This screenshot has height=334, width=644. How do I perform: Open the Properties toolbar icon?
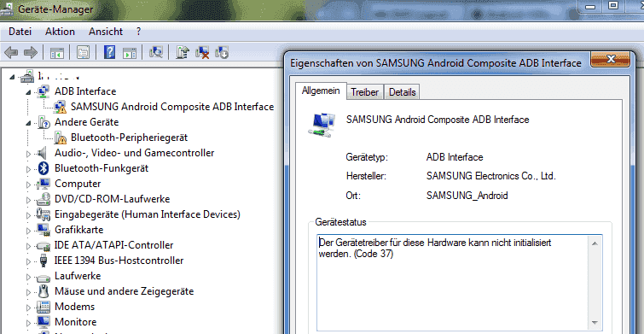(x=83, y=53)
